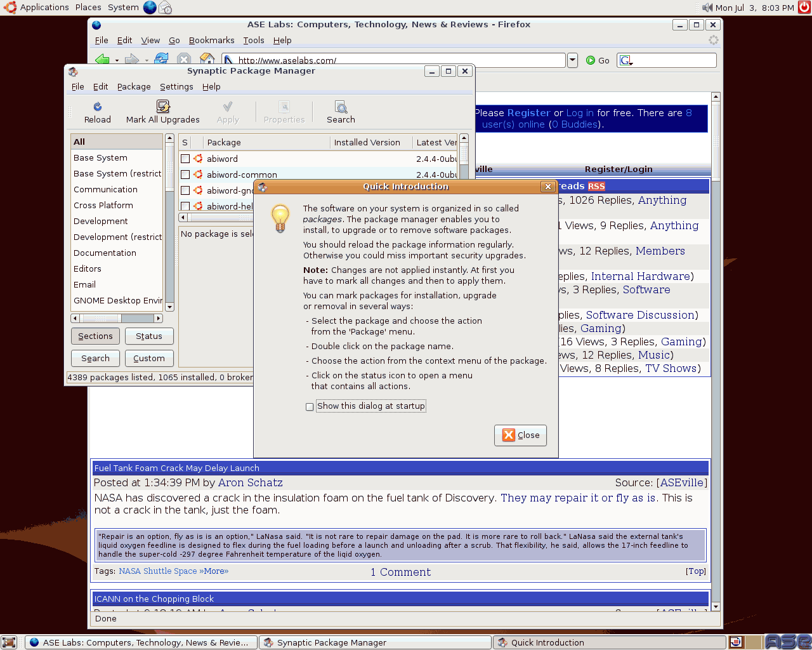Click the web browser launcher in the top panel

pyautogui.click(x=150, y=8)
